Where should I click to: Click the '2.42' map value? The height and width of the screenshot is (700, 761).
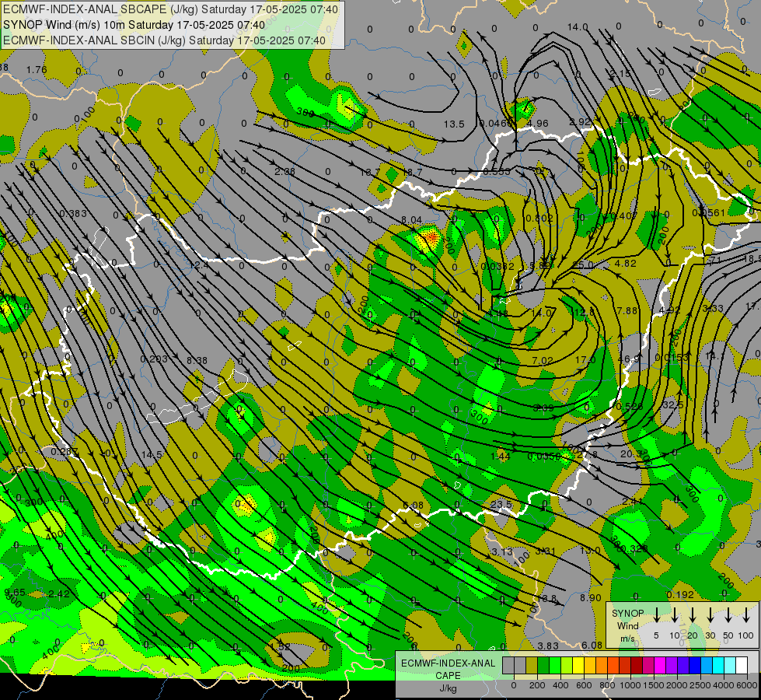(59, 593)
